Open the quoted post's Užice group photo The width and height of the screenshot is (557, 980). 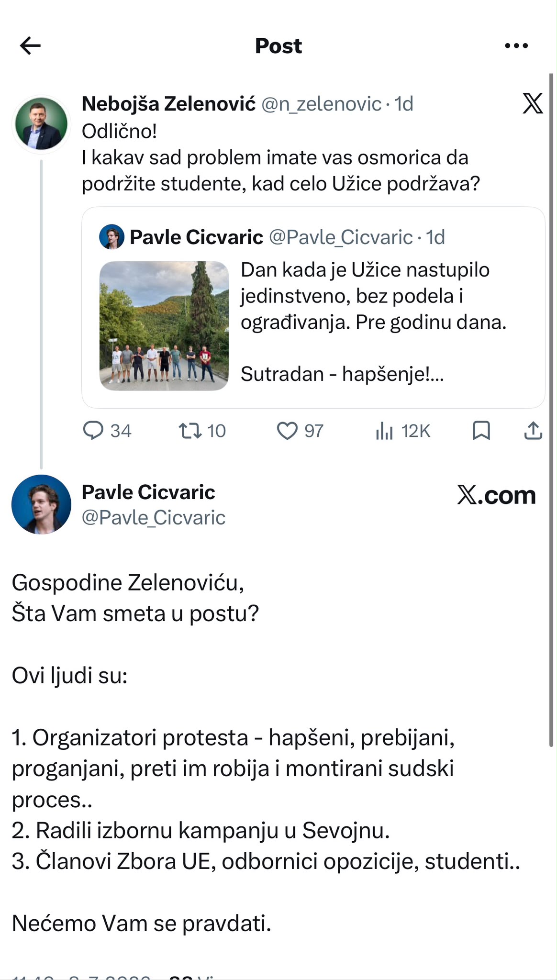coord(164,326)
